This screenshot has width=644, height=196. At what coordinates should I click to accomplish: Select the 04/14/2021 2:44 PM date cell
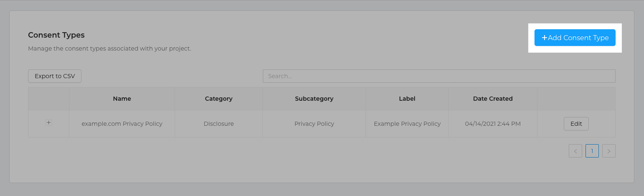coord(493,123)
